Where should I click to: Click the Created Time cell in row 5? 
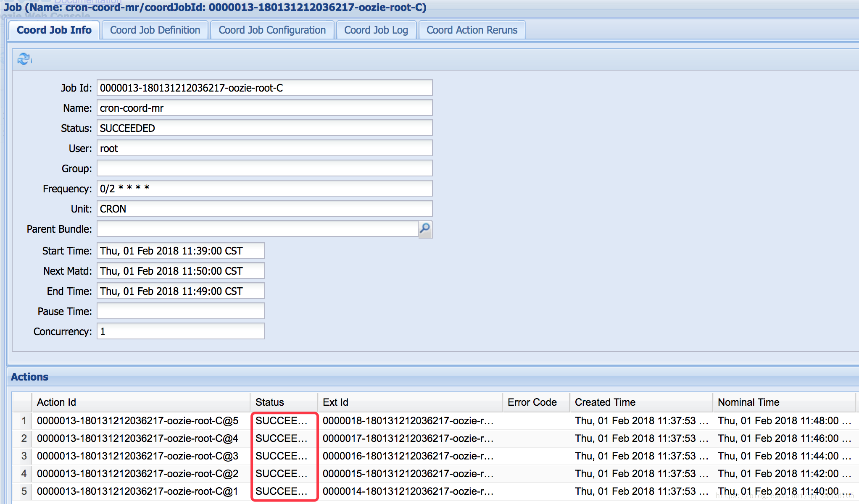pos(642,491)
